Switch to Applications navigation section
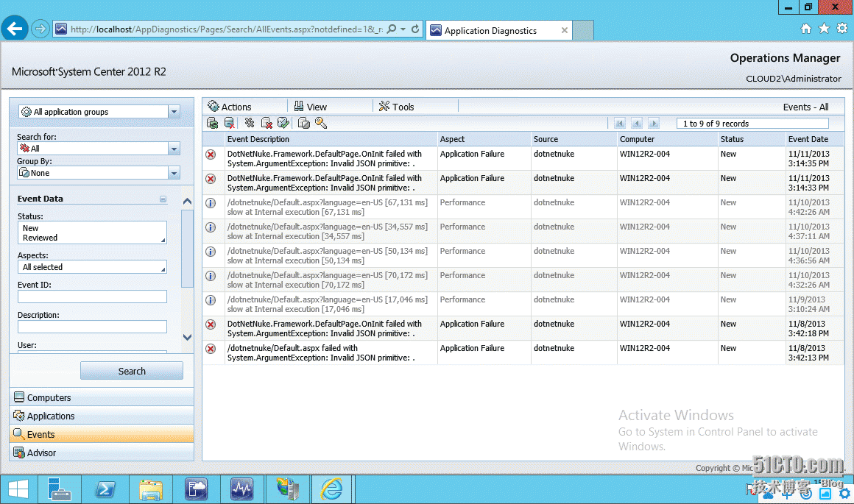854x504 pixels. click(x=102, y=416)
